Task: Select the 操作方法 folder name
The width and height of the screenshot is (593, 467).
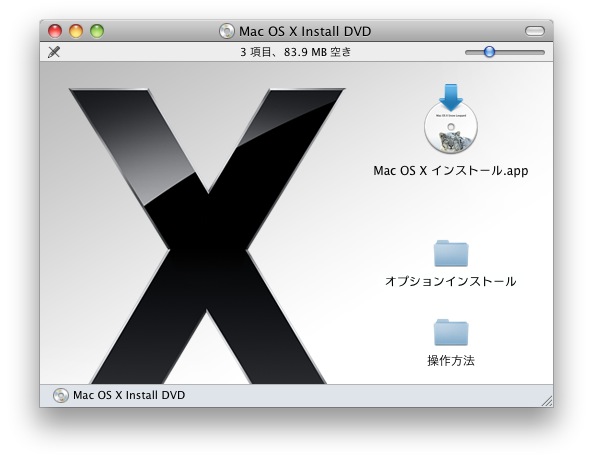Action: 451,360
